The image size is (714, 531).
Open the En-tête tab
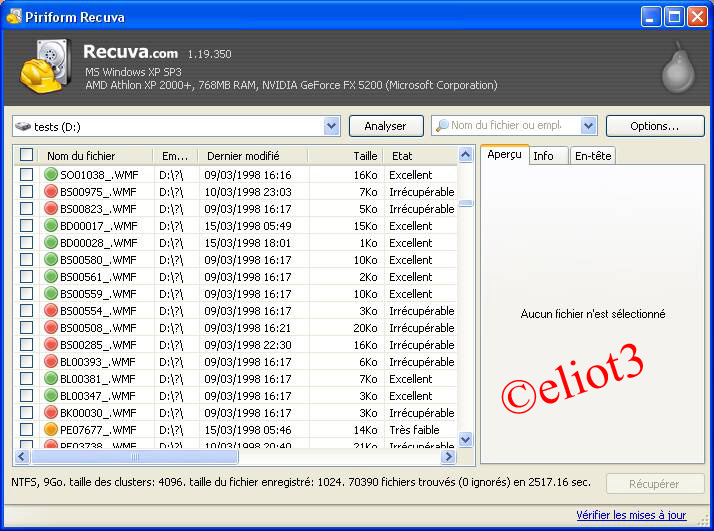(592, 156)
